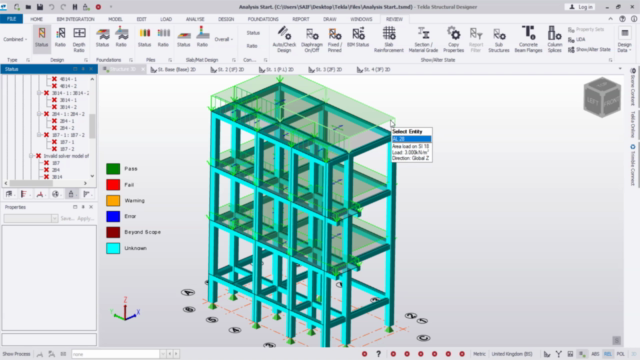The image size is (640, 360).
Task: Click the green Pass legend swatch
Action: point(113,169)
